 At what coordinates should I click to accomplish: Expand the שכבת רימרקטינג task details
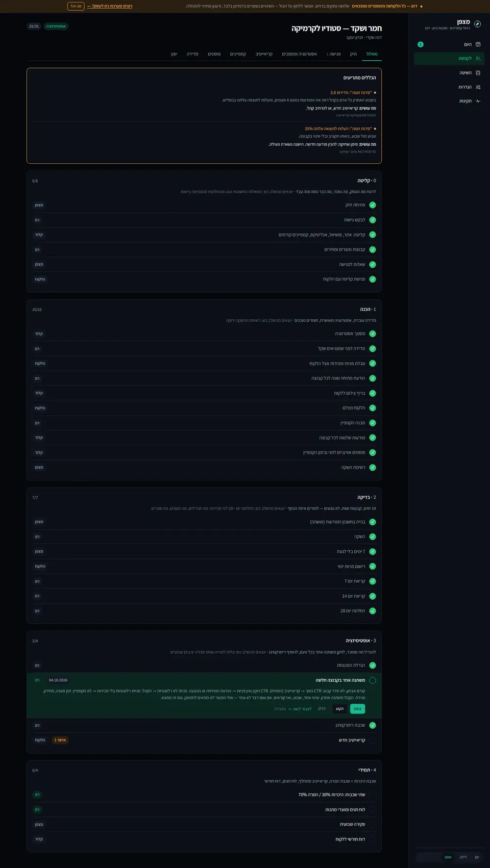(x=204, y=725)
